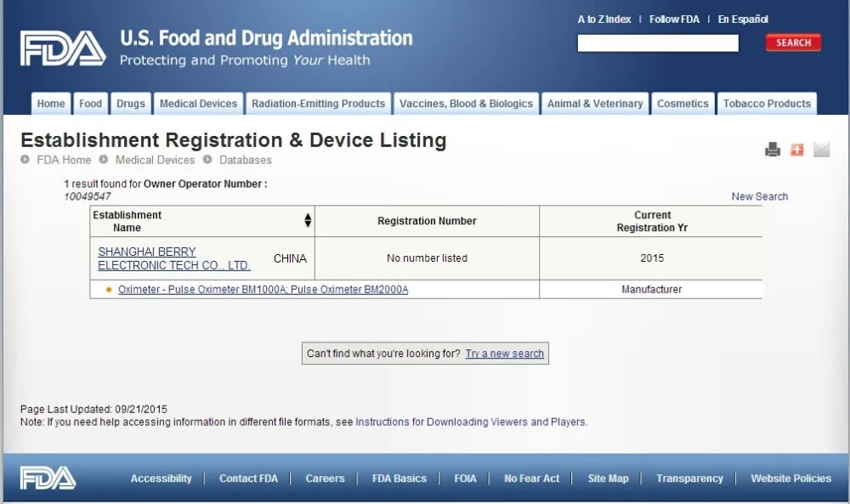Click the Follow FDA link
This screenshot has height=504, width=850.
click(674, 20)
